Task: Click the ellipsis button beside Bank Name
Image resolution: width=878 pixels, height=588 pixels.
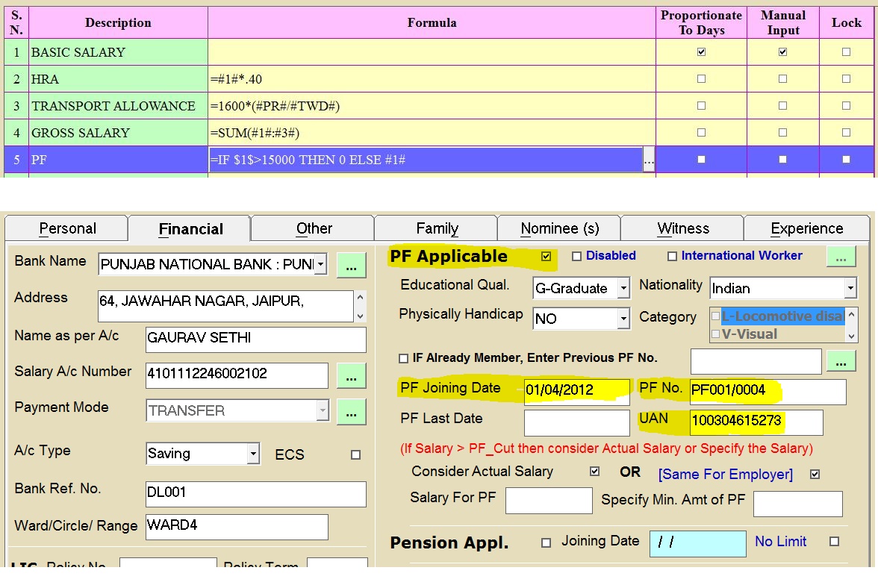Action: pyautogui.click(x=351, y=265)
